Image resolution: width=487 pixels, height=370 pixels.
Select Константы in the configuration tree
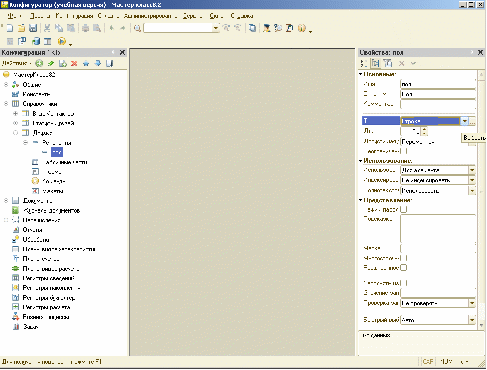(x=36, y=94)
